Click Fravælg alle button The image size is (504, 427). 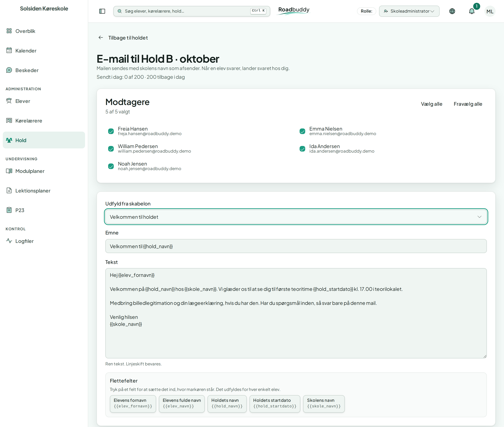(468, 104)
